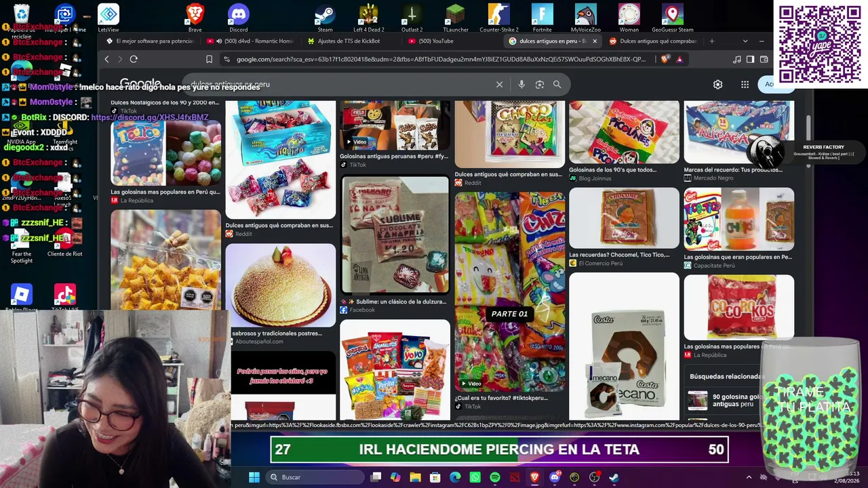Open the Google apps grid
This screenshot has height=488, width=868.
(x=745, y=84)
